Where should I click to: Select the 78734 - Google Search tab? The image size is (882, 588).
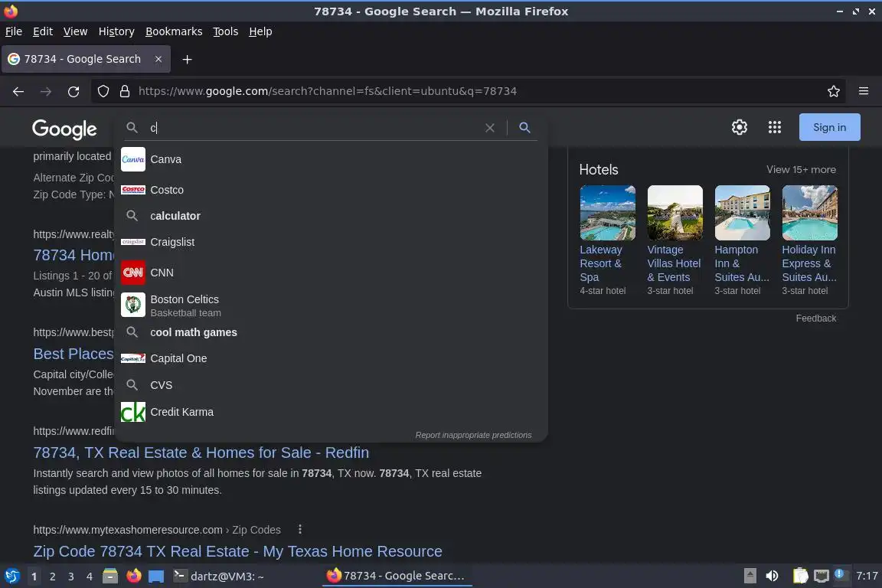coord(86,59)
